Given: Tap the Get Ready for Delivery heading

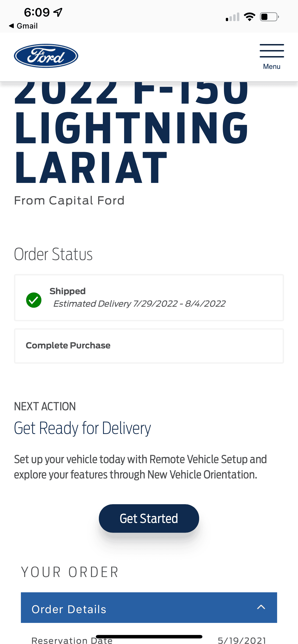Looking at the screenshot, I should coord(82,428).
